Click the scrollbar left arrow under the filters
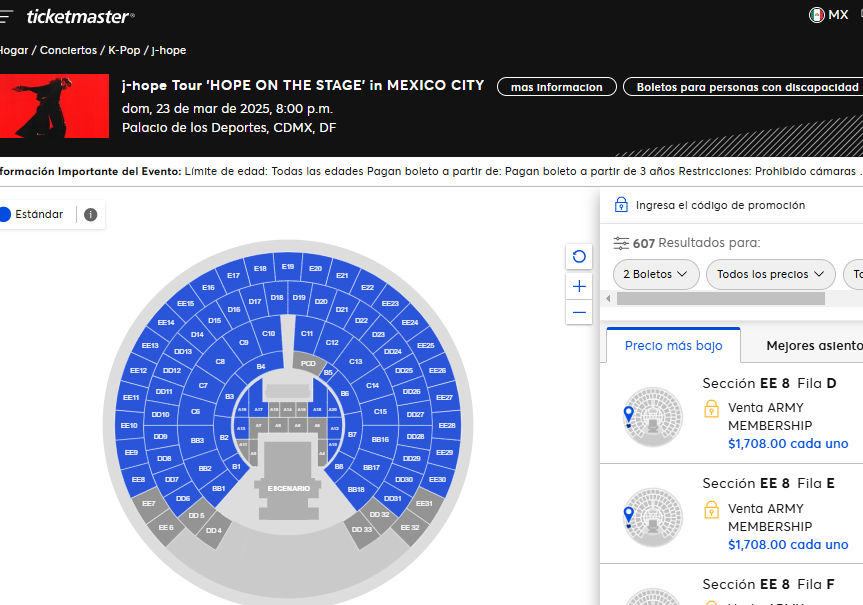 (608, 298)
